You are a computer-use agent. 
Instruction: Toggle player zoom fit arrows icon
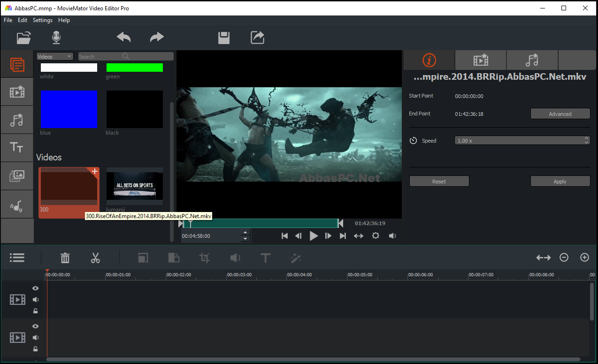click(359, 236)
